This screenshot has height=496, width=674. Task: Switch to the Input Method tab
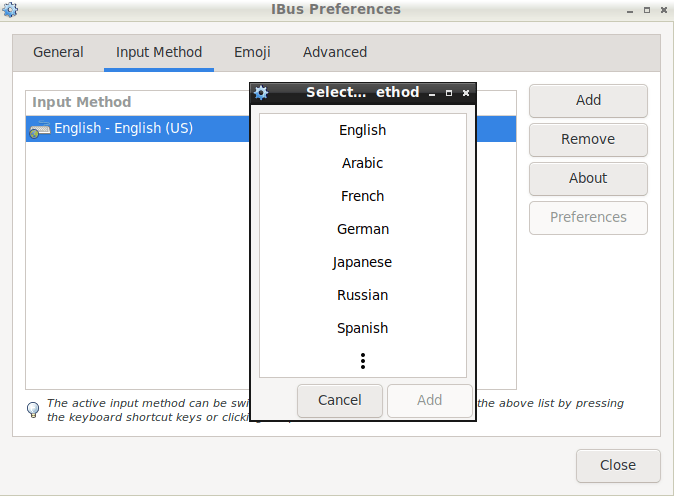[159, 52]
